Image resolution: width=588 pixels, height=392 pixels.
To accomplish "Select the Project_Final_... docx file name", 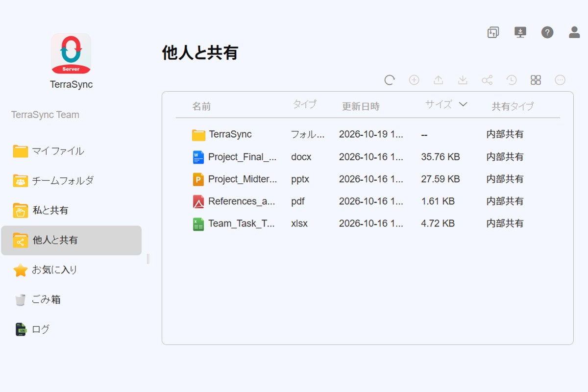I will (243, 157).
